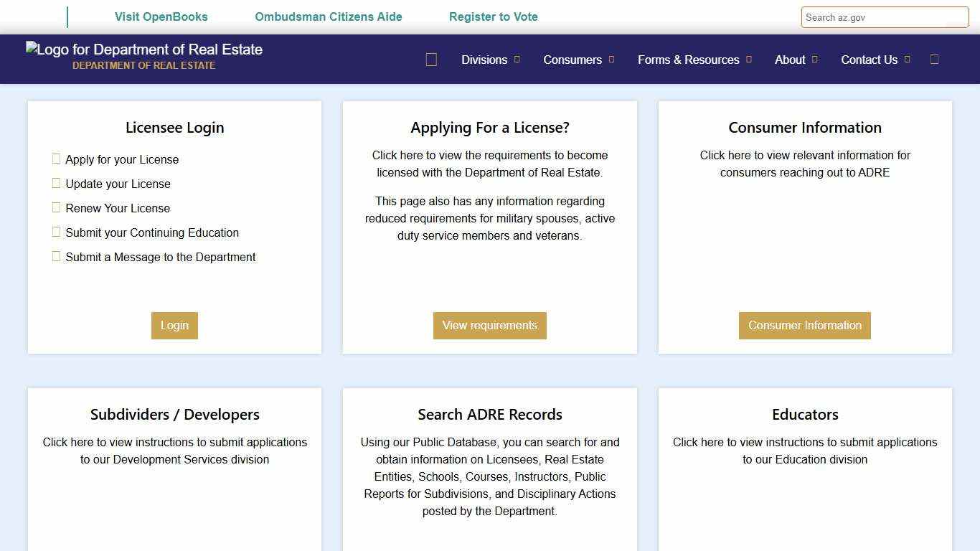
Task: Go to the Register to Vote link
Action: click(x=493, y=17)
